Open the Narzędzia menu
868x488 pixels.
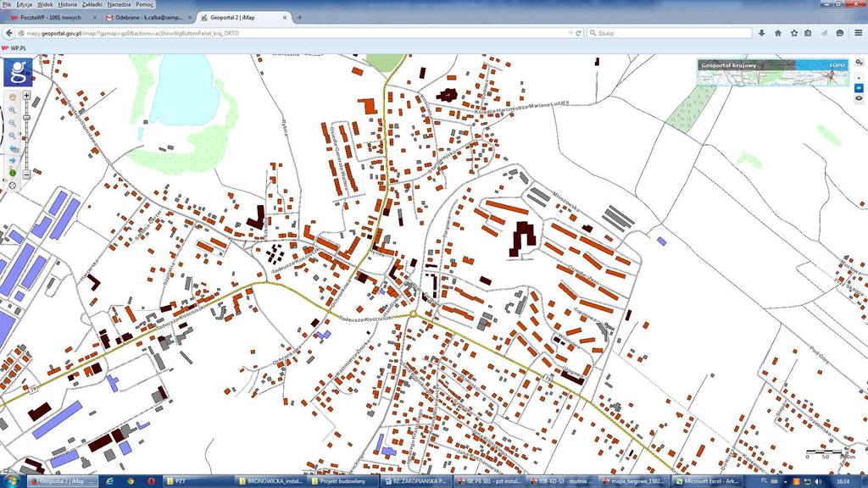pyautogui.click(x=119, y=4)
